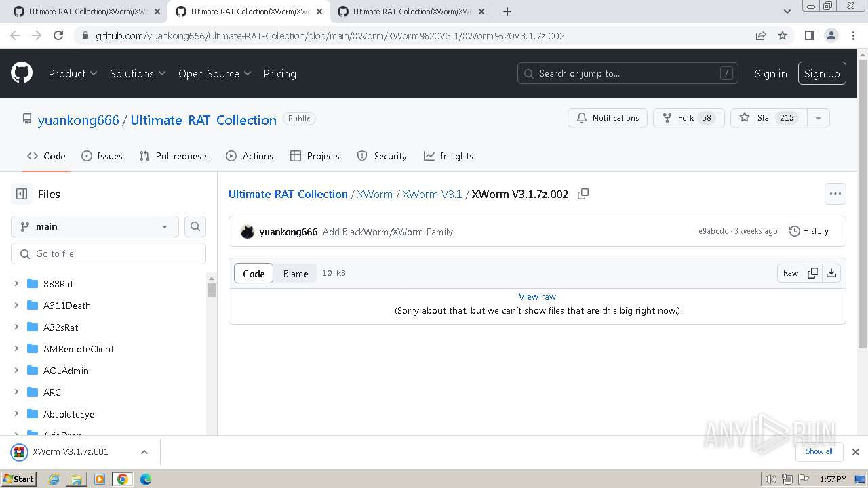Open tab search dropdown arrow
The image size is (868, 488).
point(787,11)
